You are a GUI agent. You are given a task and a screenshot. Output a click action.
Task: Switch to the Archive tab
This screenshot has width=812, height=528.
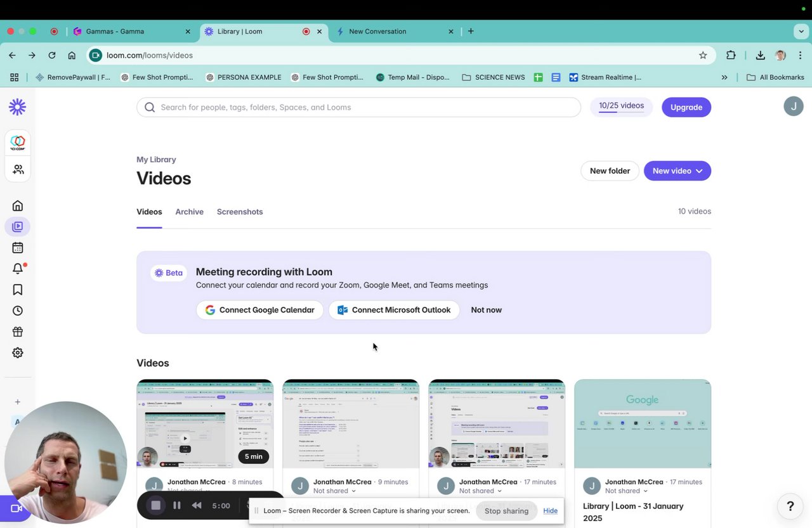189,212
